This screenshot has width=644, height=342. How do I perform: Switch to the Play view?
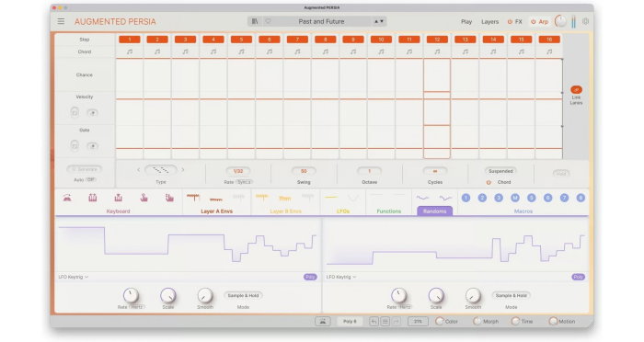coord(466,22)
